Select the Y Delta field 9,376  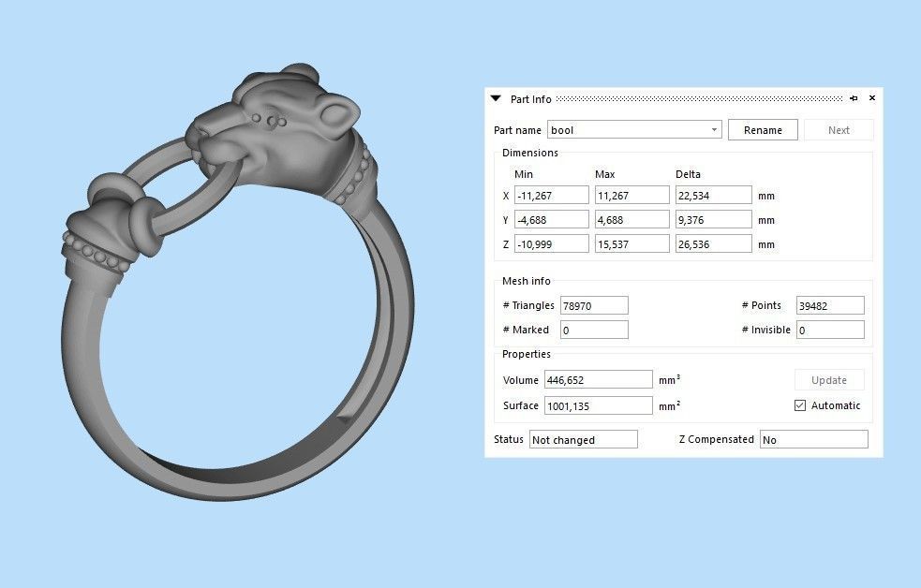pos(713,219)
